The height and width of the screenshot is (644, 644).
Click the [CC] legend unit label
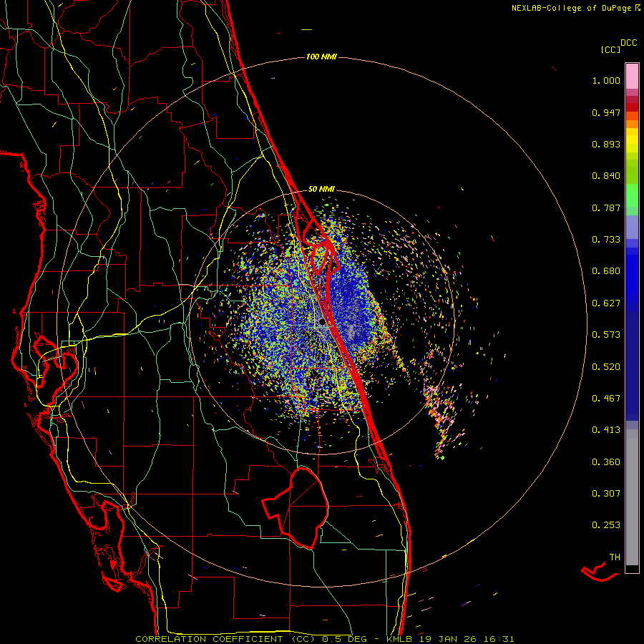click(x=610, y=49)
